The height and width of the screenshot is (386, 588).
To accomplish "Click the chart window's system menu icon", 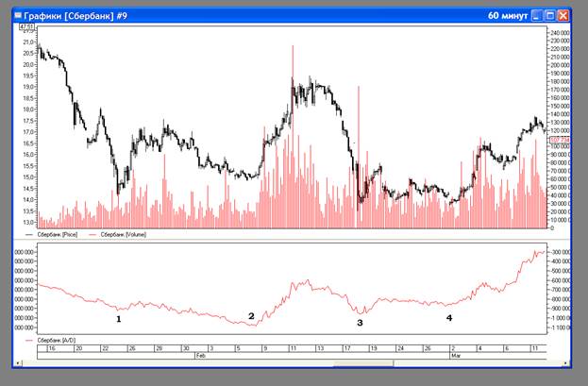I will coord(18,16).
